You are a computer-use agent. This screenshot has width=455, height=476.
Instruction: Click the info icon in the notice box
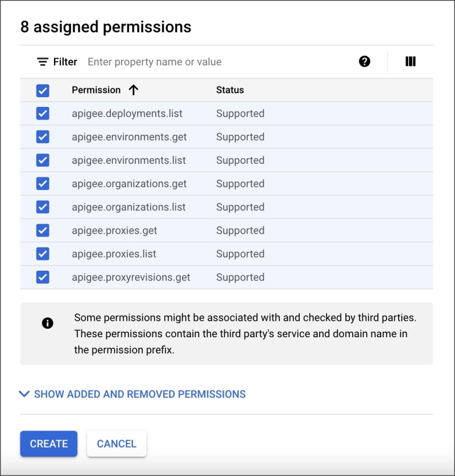(x=48, y=323)
